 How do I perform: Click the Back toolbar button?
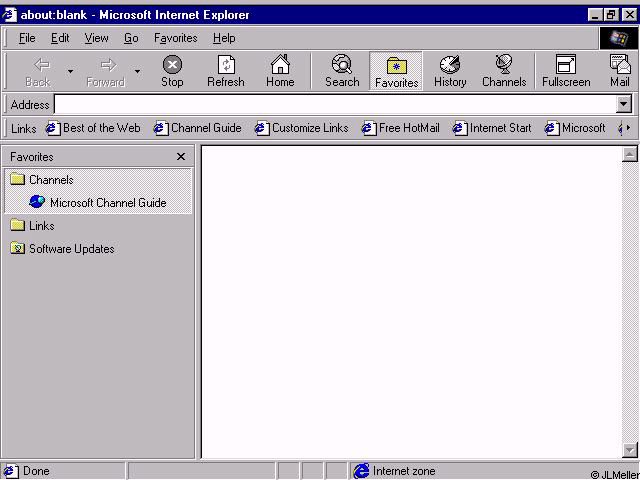tap(38, 72)
